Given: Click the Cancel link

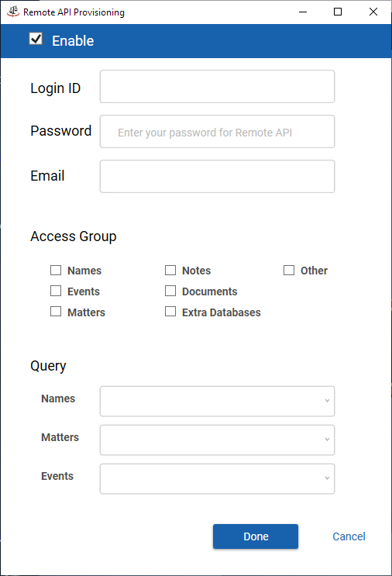Looking at the screenshot, I should (x=349, y=536).
